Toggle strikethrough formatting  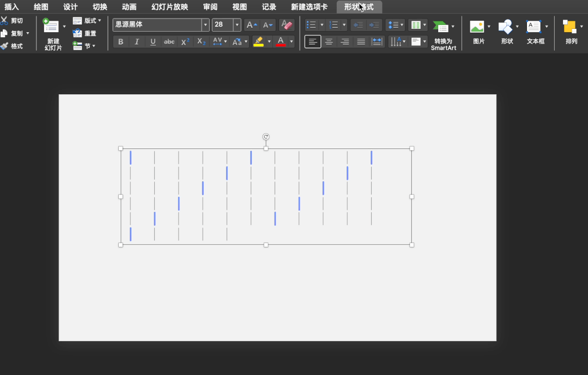click(169, 41)
